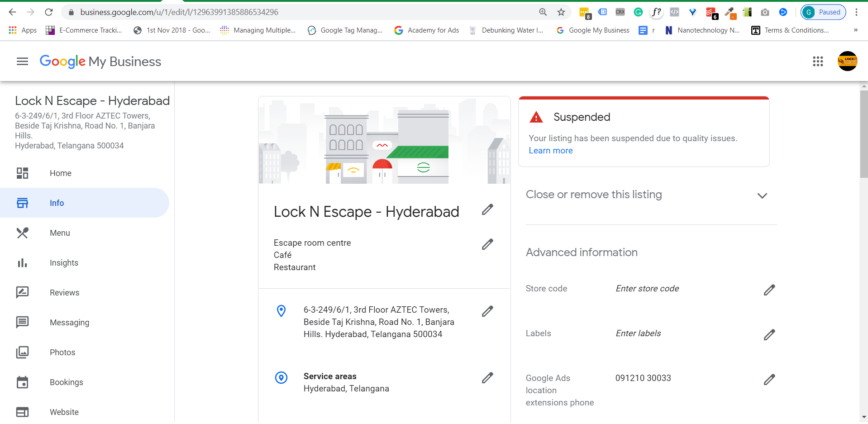Viewport: 868px width, 424px height.
Task: Open the Academy for Ads bookmark
Action: (426, 30)
